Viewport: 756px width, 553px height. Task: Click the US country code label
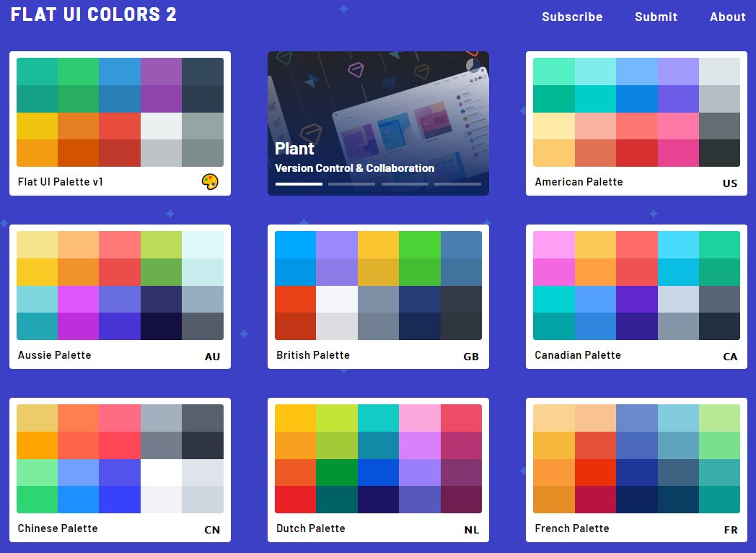[729, 183]
